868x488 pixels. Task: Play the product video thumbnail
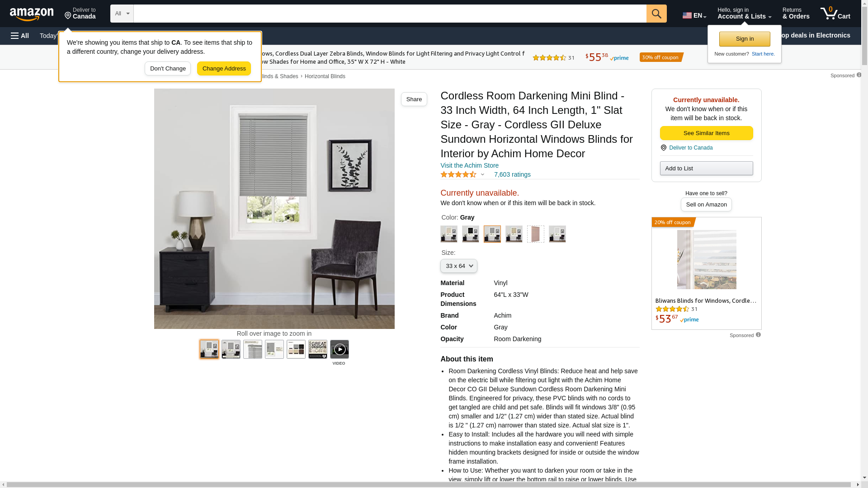click(x=340, y=349)
